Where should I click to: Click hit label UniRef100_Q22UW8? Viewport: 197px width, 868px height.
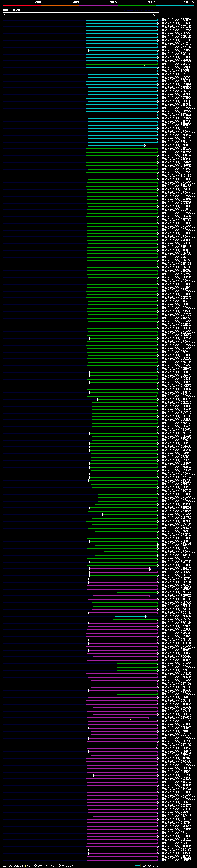[177, 630]
